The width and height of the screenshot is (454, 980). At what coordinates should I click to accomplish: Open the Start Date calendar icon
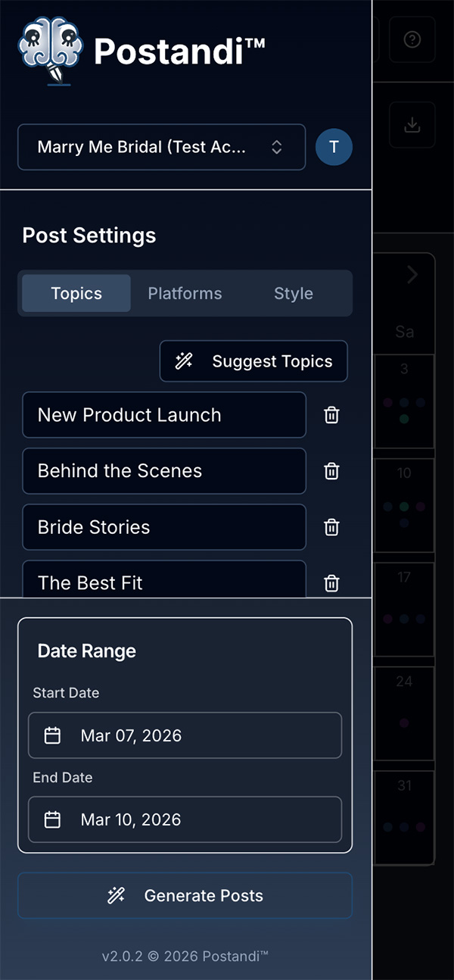click(51, 735)
